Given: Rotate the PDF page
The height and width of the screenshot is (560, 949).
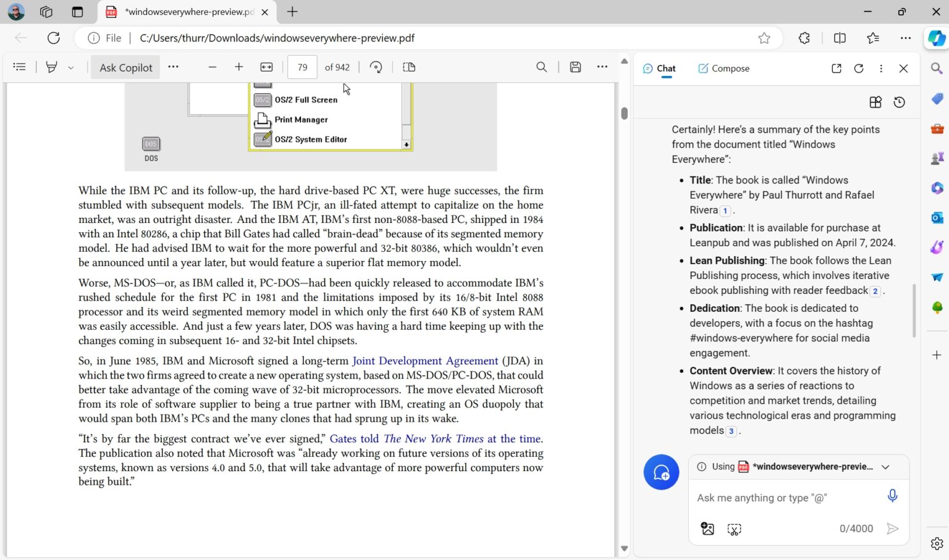Looking at the screenshot, I should [376, 67].
